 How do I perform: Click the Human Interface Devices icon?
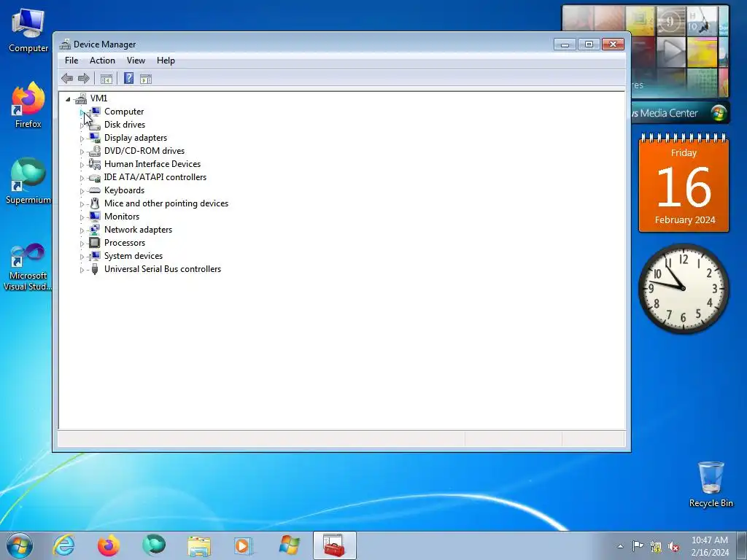(95, 164)
